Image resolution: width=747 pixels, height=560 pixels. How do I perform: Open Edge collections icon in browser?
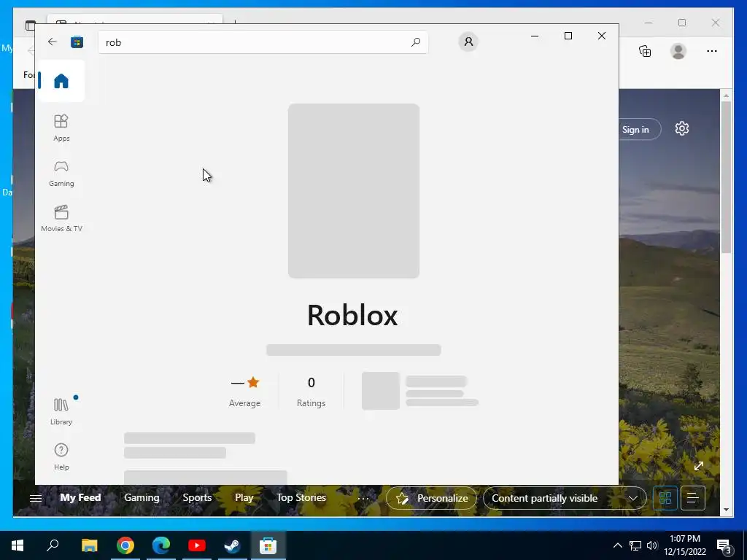pyautogui.click(x=645, y=51)
